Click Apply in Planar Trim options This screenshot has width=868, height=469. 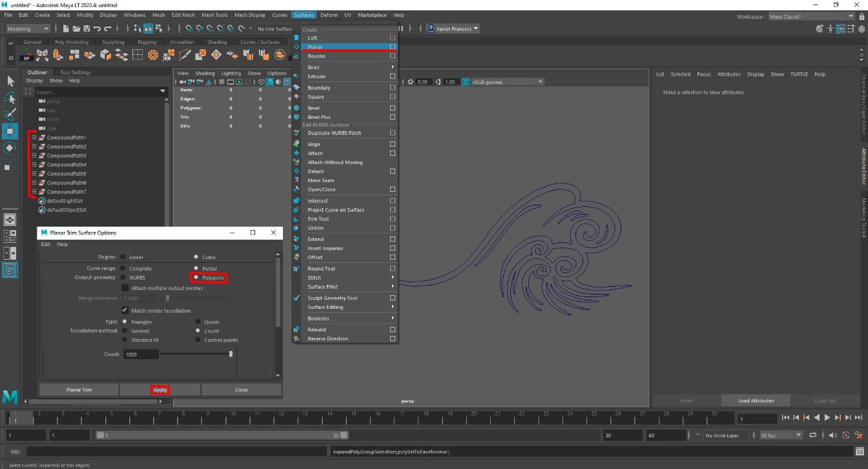click(x=160, y=390)
